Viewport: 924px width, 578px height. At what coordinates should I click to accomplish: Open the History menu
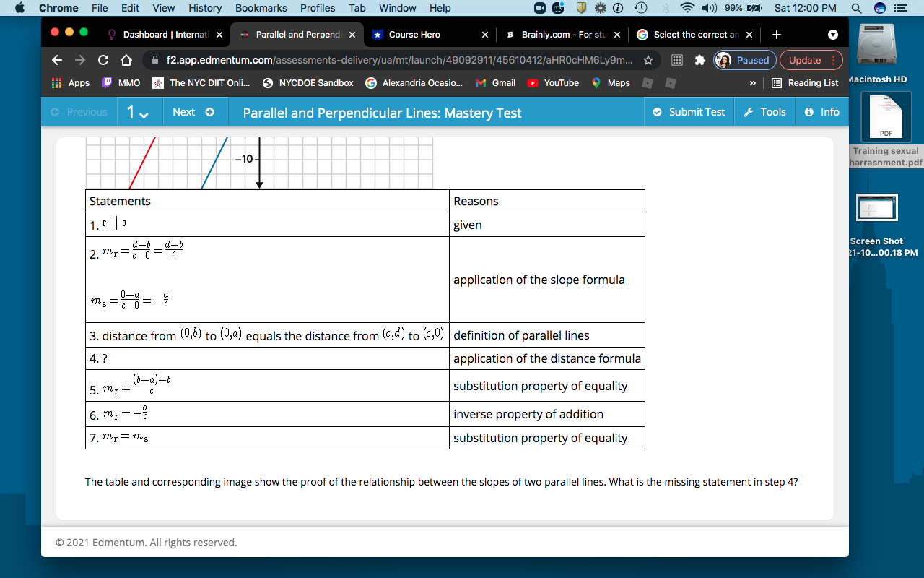(205, 8)
